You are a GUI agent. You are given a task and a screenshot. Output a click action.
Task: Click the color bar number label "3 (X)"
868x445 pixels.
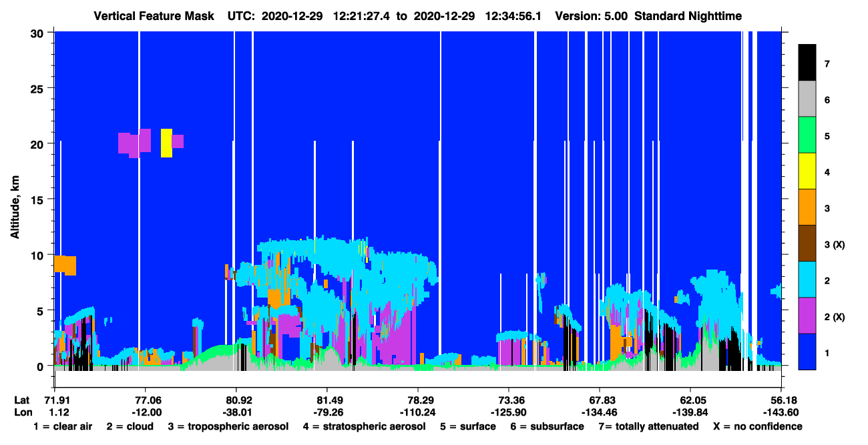click(x=835, y=244)
